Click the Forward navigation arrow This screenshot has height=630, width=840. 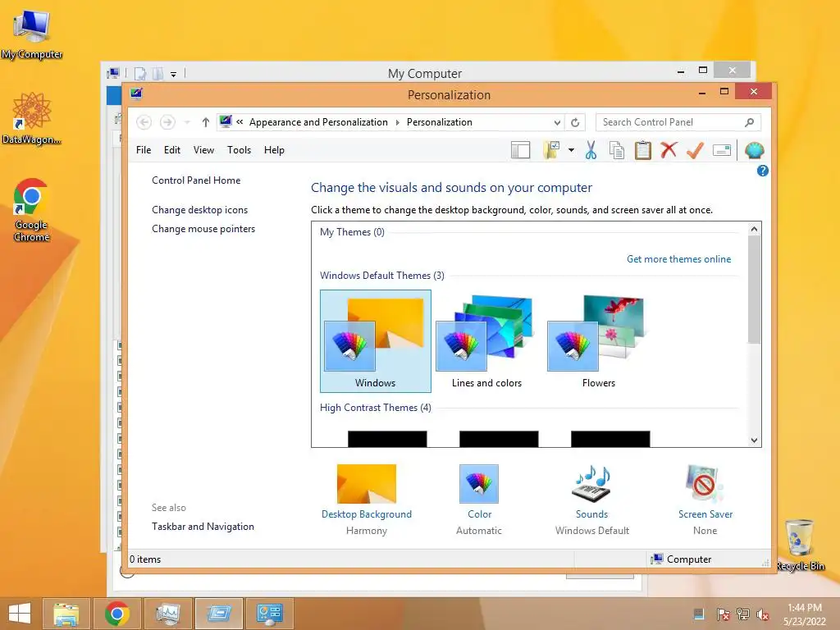coord(167,122)
